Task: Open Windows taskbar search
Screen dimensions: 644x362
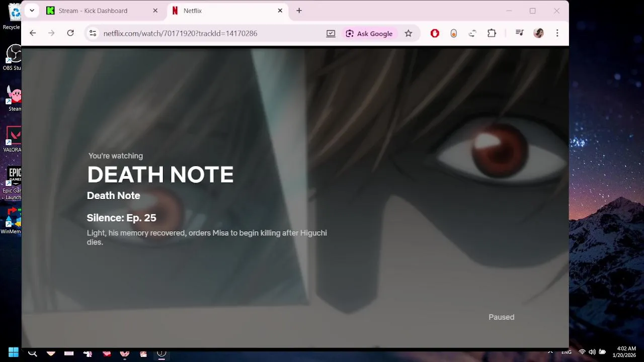Action: [33, 353]
